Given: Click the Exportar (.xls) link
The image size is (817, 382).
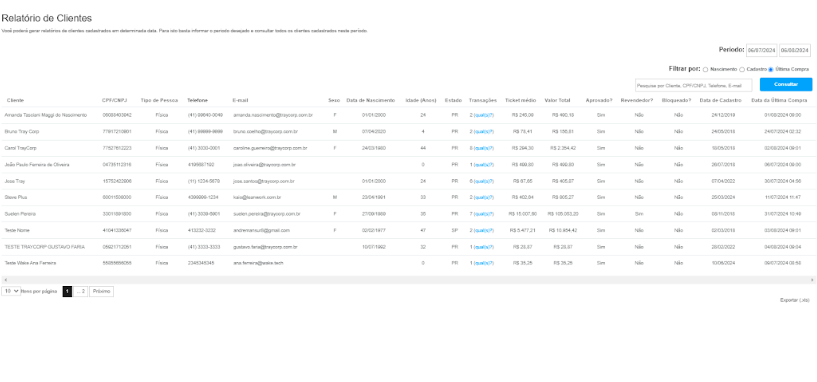Looking at the screenshot, I should point(795,300).
